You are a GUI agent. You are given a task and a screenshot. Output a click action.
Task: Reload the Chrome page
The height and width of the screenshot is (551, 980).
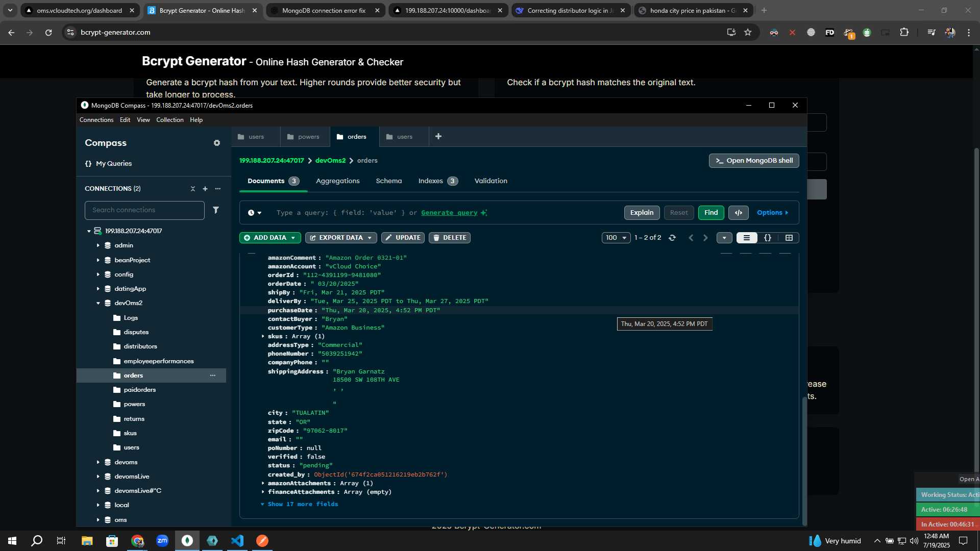pos(48,32)
